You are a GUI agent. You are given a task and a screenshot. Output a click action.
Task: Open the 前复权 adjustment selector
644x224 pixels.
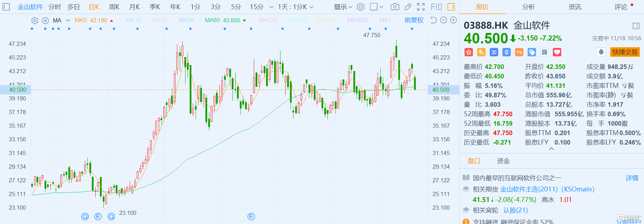click(414, 20)
